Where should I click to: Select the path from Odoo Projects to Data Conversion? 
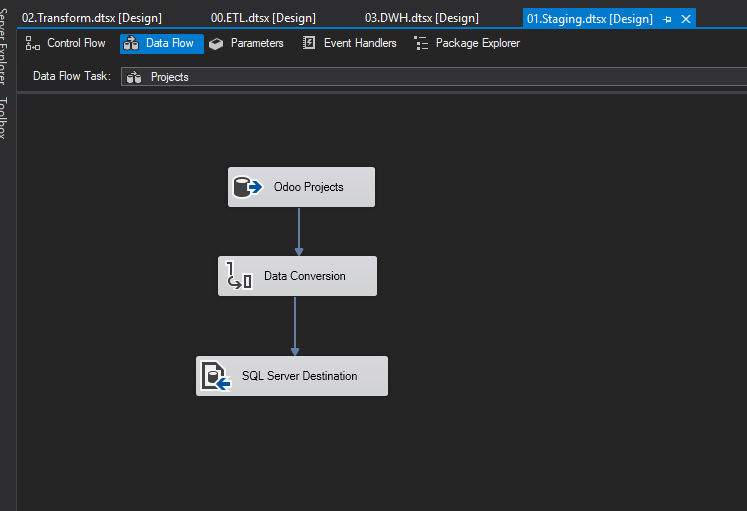pyautogui.click(x=299, y=231)
